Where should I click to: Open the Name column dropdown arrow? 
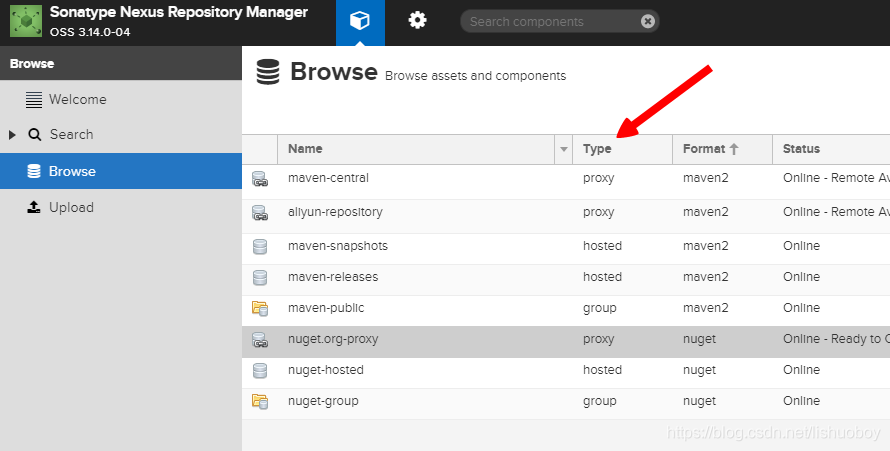(564, 149)
